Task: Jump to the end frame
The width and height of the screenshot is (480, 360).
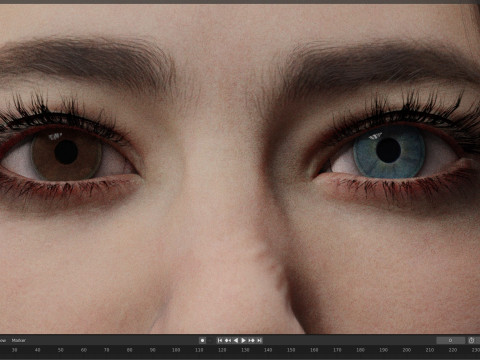Action: click(259, 340)
